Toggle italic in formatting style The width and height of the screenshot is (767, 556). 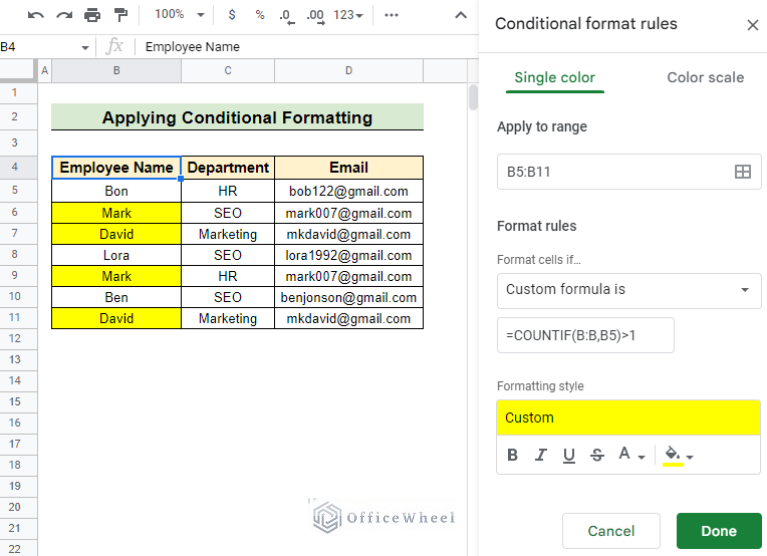pos(541,455)
